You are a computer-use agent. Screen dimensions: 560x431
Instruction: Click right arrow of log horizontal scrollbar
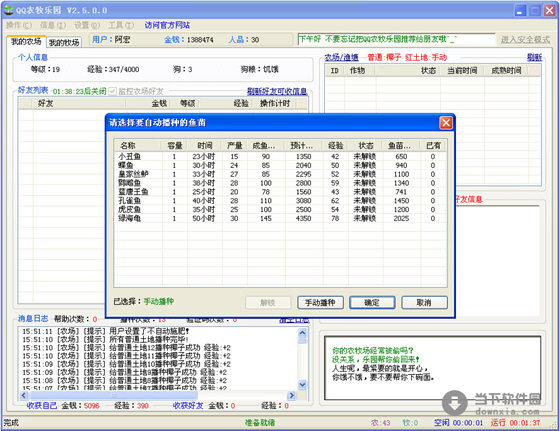tap(292, 395)
